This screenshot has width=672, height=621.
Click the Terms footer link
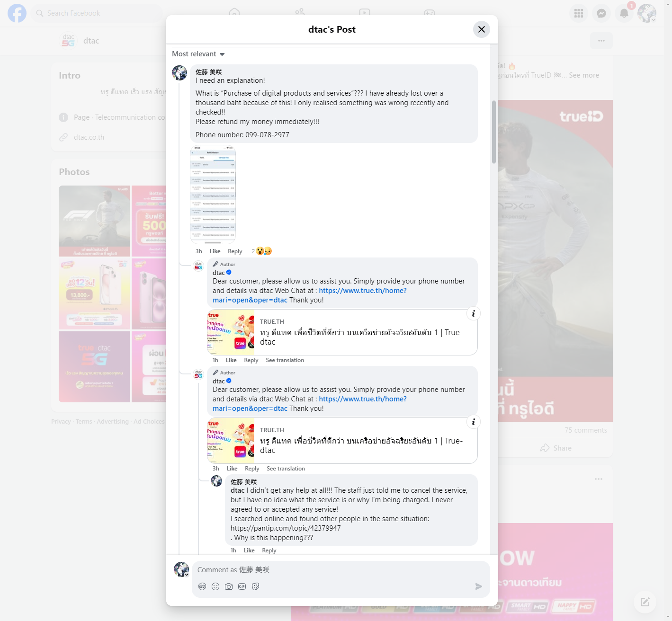[84, 422]
